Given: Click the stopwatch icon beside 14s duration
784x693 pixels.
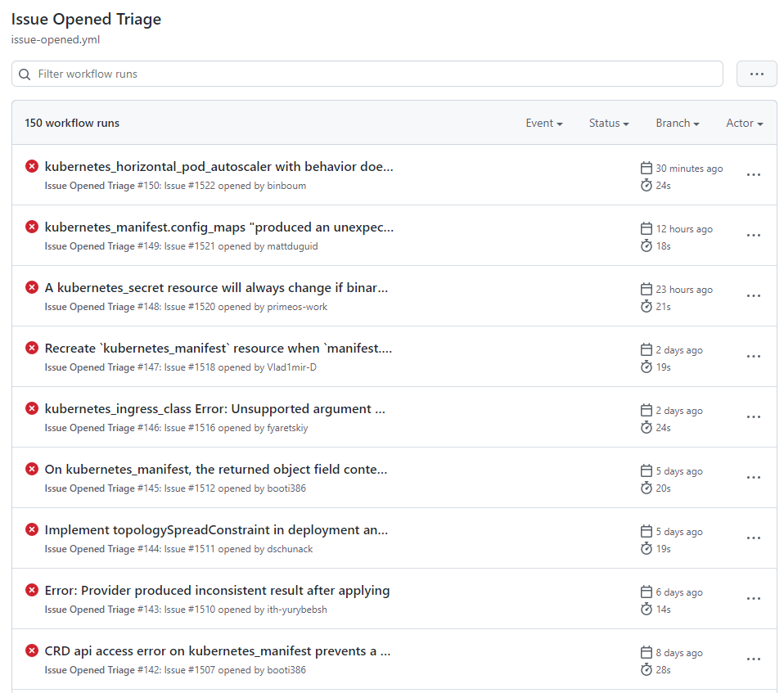Looking at the screenshot, I should coord(646,609).
